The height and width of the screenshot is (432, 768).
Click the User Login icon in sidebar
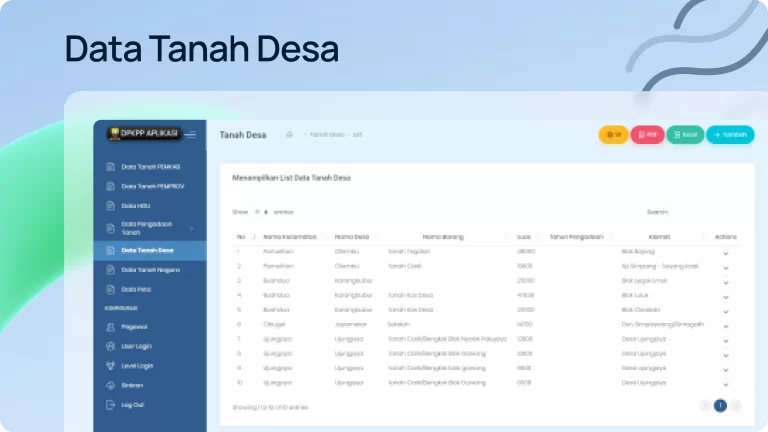[x=110, y=346]
